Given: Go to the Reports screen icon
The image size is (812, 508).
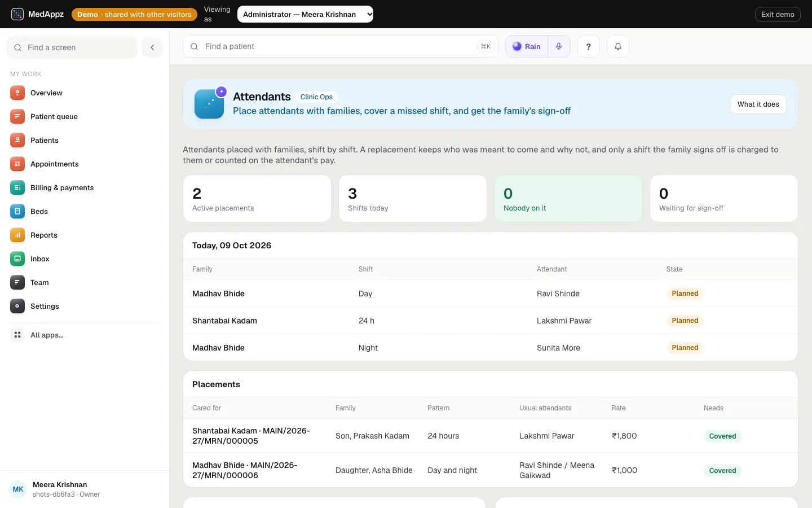Looking at the screenshot, I should tap(17, 235).
